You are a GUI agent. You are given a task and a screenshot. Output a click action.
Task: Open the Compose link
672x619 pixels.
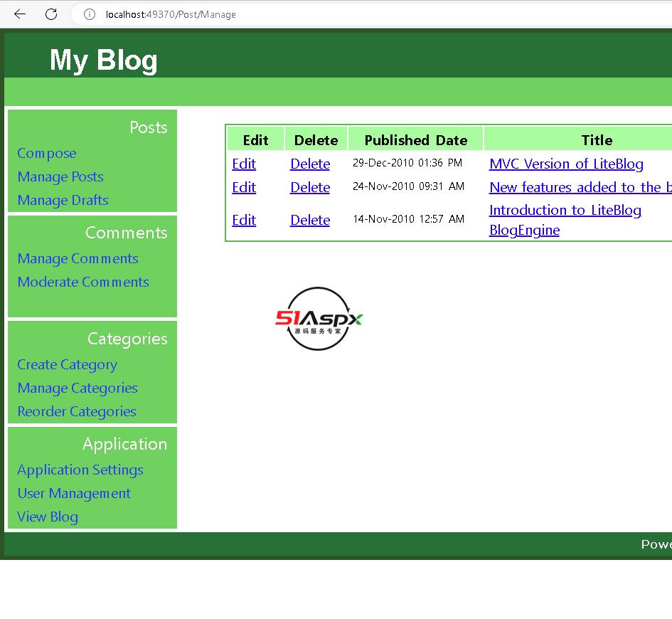coord(47,153)
